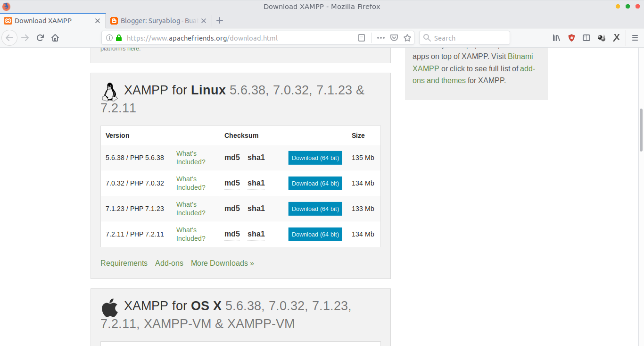Open What's Included for 5.6.38
This screenshot has width=644, height=346.
click(190, 158)
